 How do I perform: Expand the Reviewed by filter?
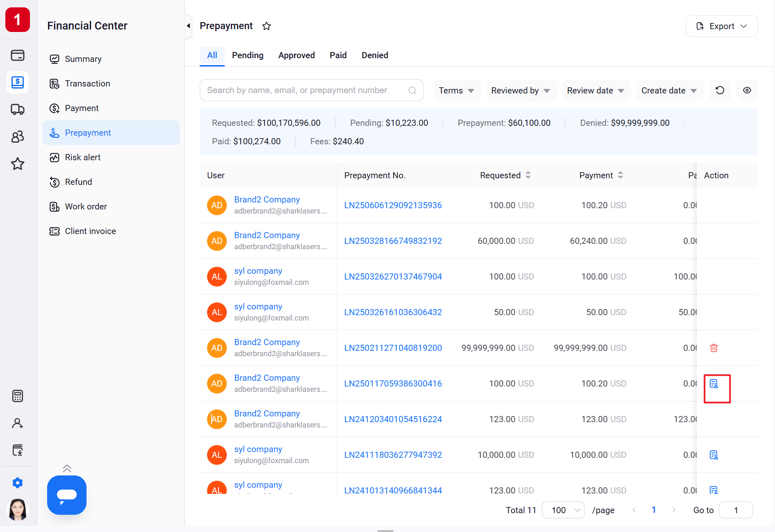[521, 90]
